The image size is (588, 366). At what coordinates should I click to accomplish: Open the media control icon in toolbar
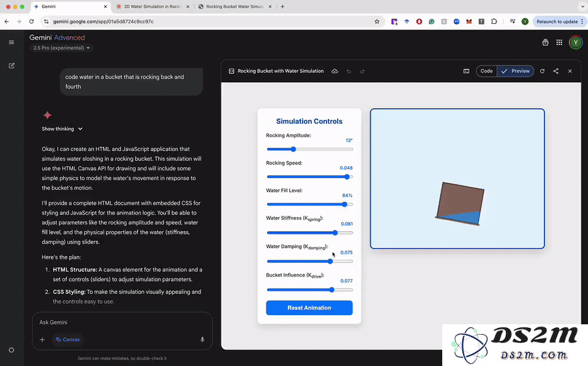point(512,21)
